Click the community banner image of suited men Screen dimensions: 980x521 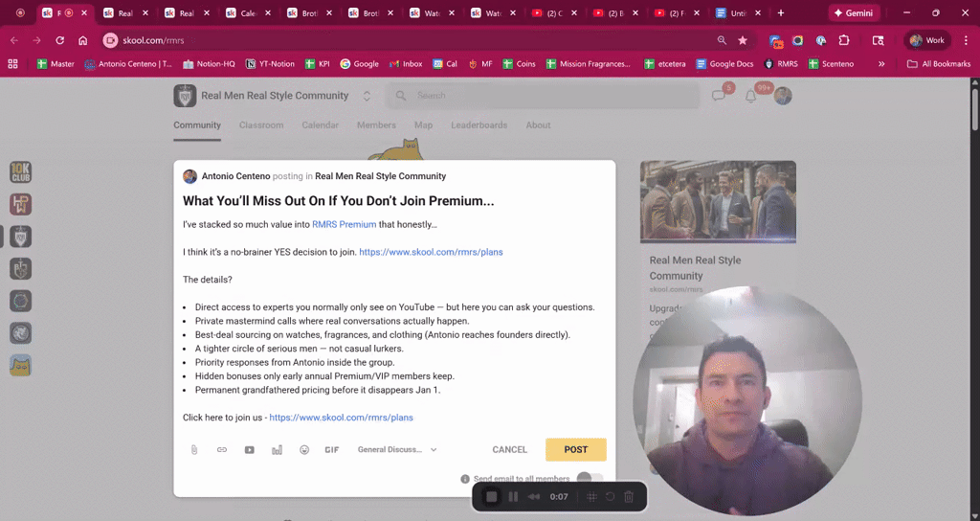(x=718, y=201)
